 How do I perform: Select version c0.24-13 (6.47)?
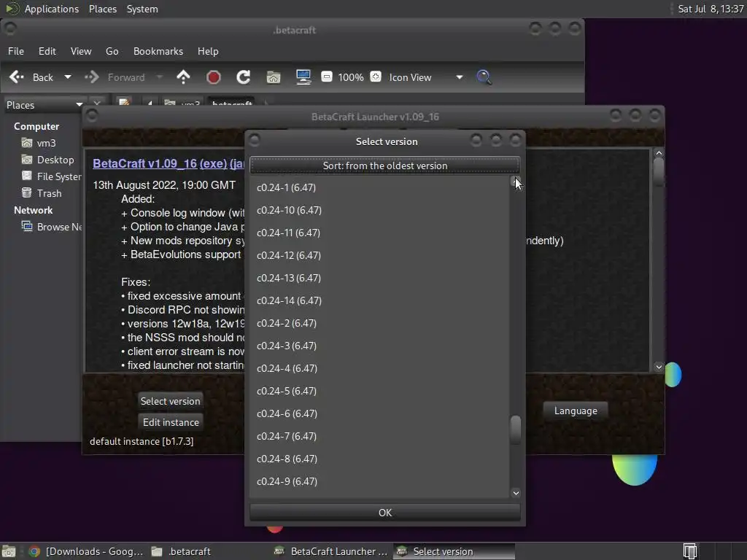pos(379,278)
